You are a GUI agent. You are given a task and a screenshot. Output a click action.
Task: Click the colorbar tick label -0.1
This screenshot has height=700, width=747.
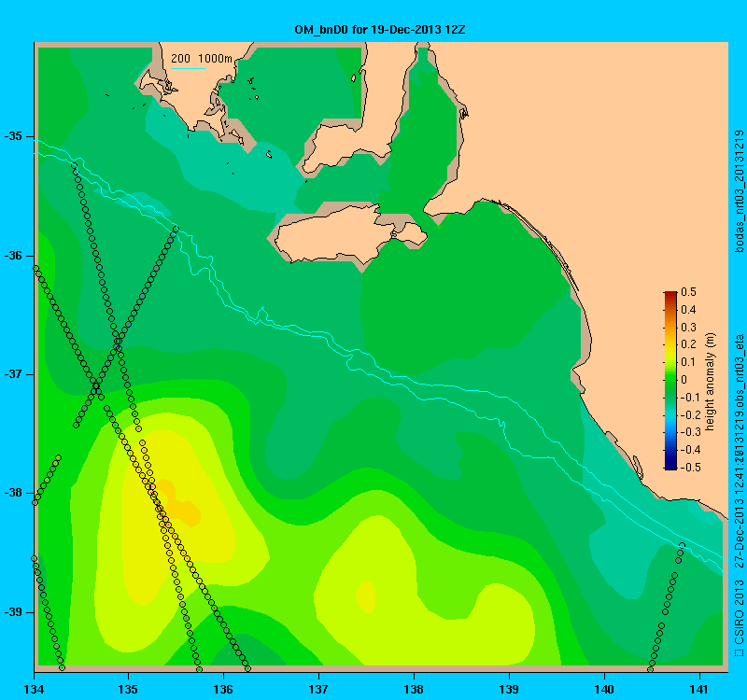(688, 398)
